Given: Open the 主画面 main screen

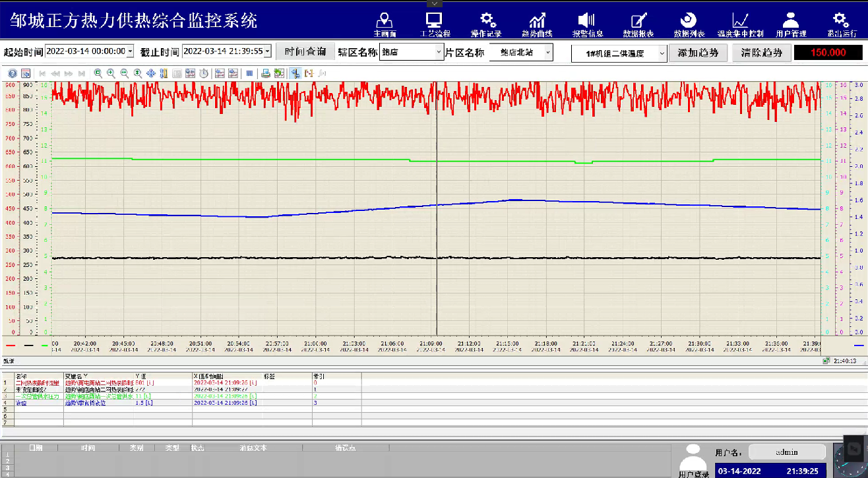Looking at the screenshot, I should tap(385, 23).
